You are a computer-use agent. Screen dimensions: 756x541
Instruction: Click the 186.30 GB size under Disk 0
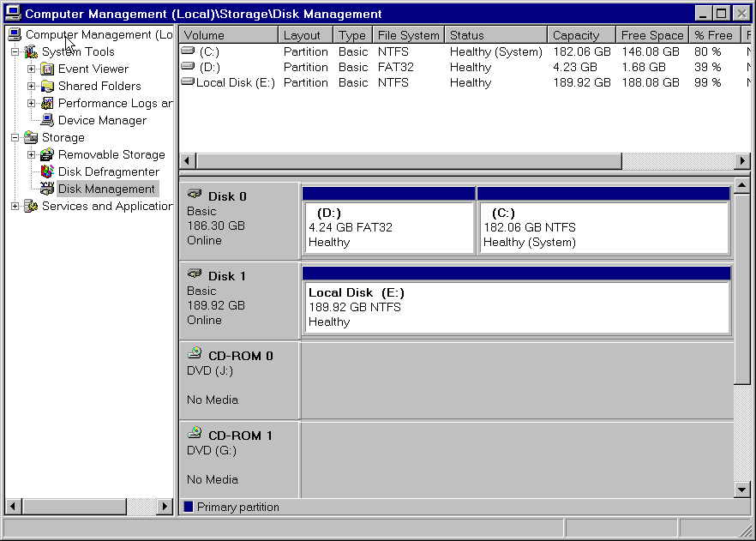click(x=216, y=225)
